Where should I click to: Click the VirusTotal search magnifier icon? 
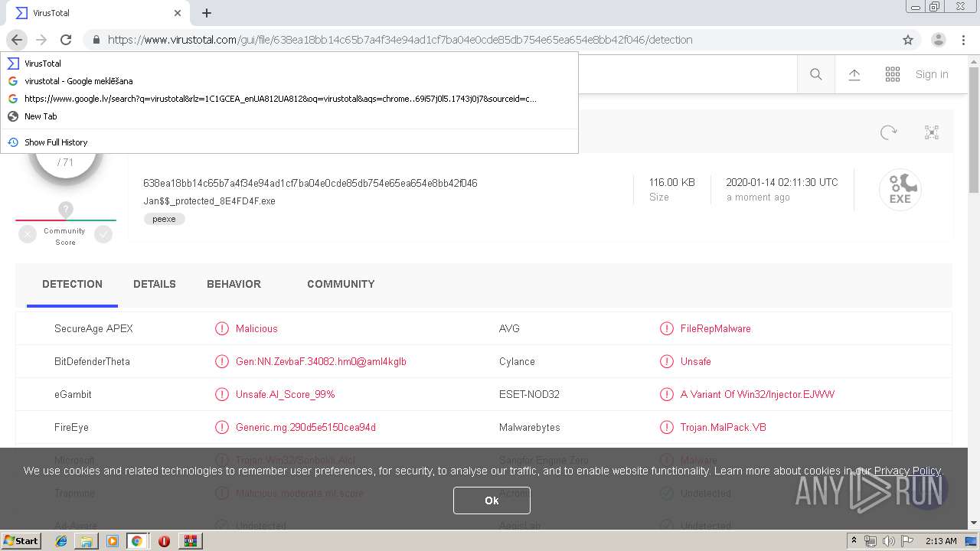coord(816,74)
